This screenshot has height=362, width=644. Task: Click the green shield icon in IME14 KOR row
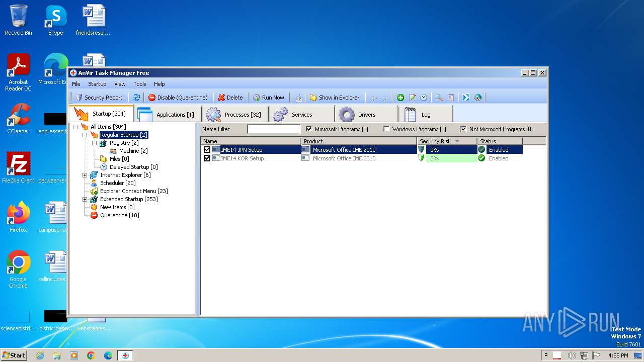coord(422,158)
